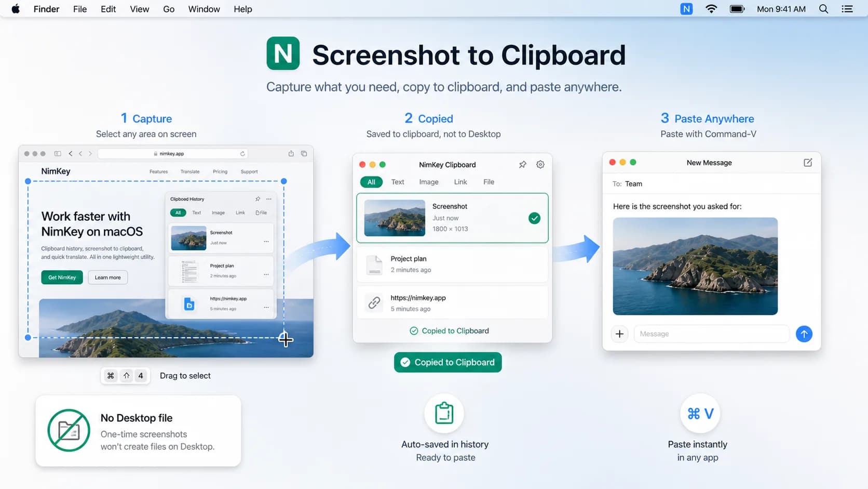Click the Learn more button
The width and height of the screenshot is (868, 489).
(x=107, y=277)
